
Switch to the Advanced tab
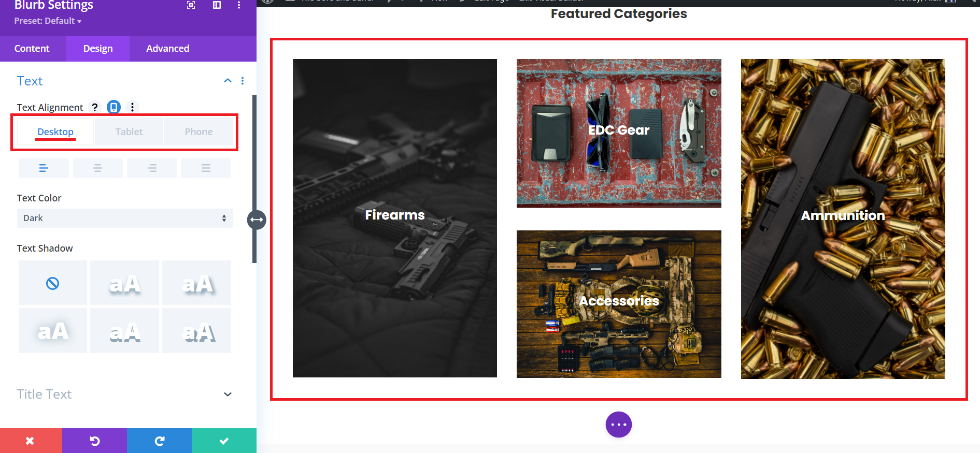tap(167, 49)
